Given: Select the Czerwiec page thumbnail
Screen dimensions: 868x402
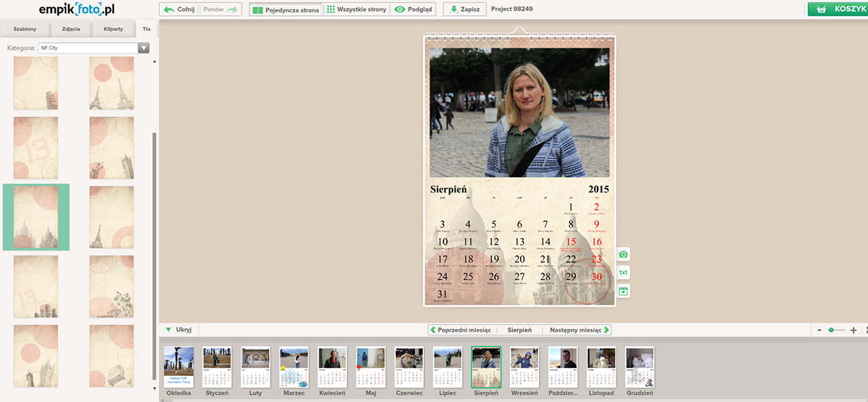Looking at the screenshot, I should [409, 367].
